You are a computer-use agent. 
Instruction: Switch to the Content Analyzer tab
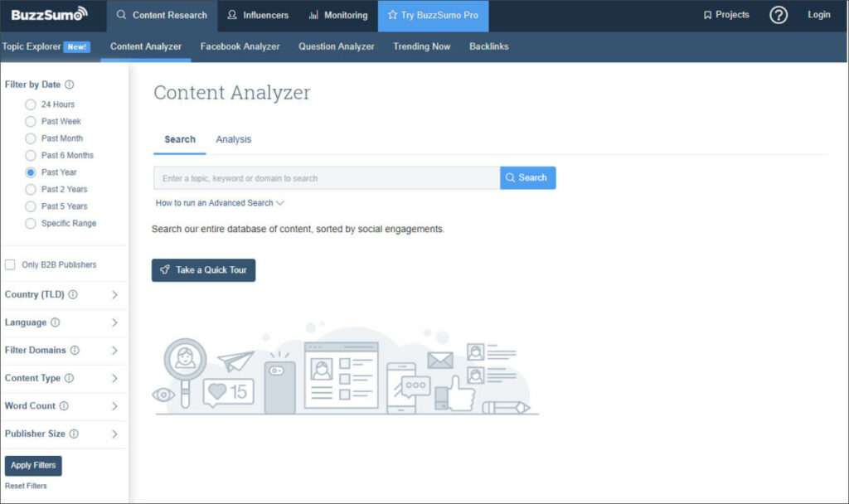[x=146, y=46]
